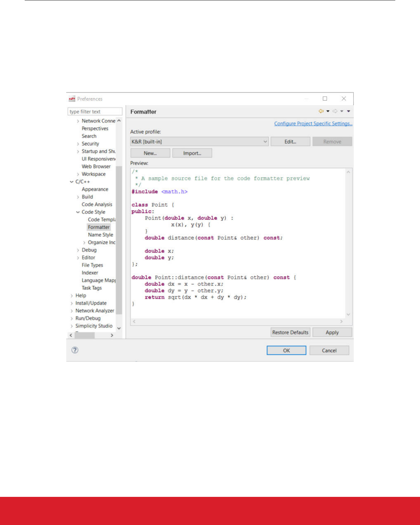Image resolution: width=420 pixels, height=525 pixels.
Task: Select Appearance under C/C++
Action: [95, 189]
